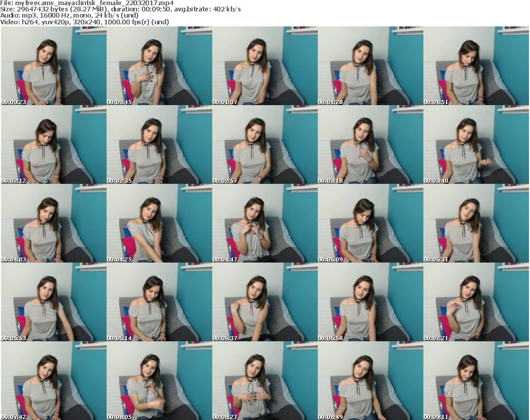Click the File name line in header
The image size is (530, 420).
coord(87,3)
